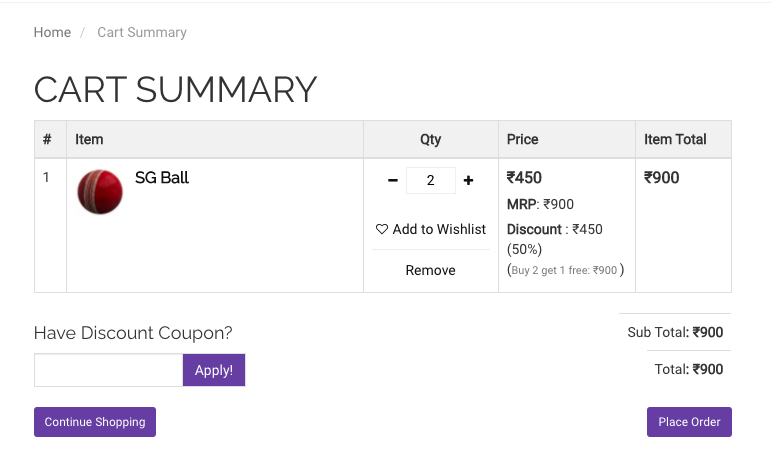Viewport: 771px width, 474px height.
Task: Click the discount coupon code field
Action: point(109,370)
